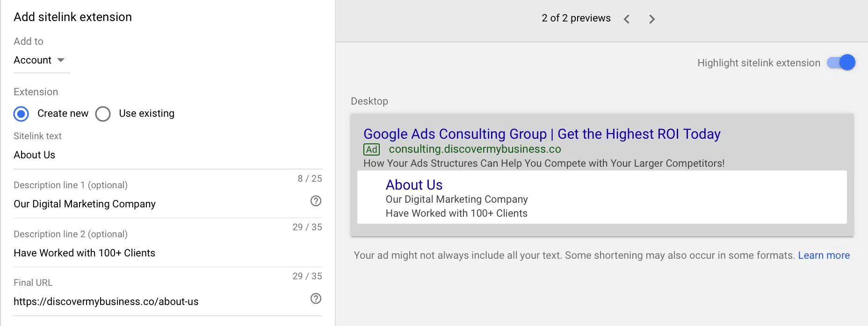Select preview text 'Our Digital Marketing Company'
Viewport: 868px width, 326px height.
click(x=457, y=199)
